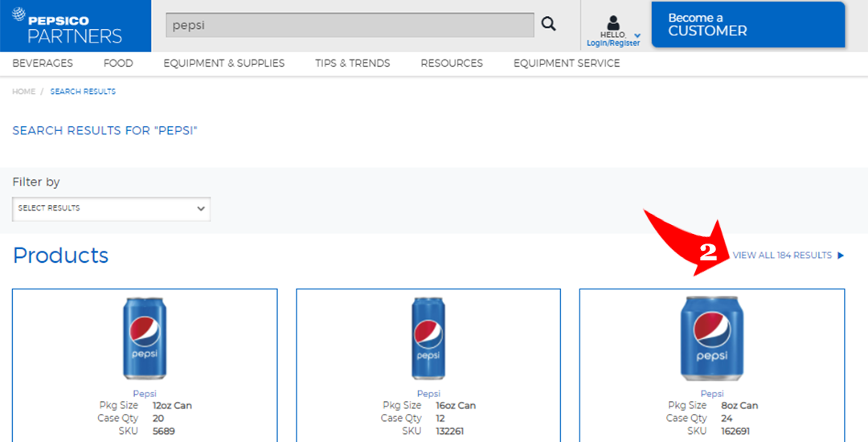Open the Tips & Trends menu

353,63
